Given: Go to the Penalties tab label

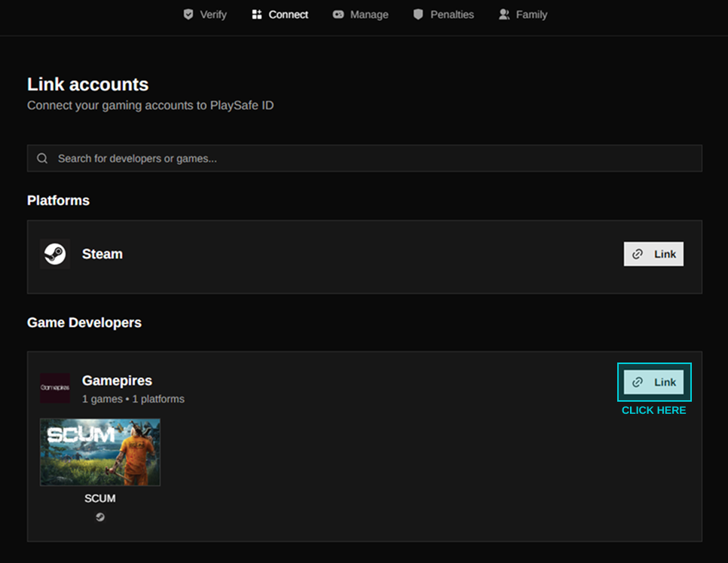Looking at the screenshot, I should (x=451, y=14).
